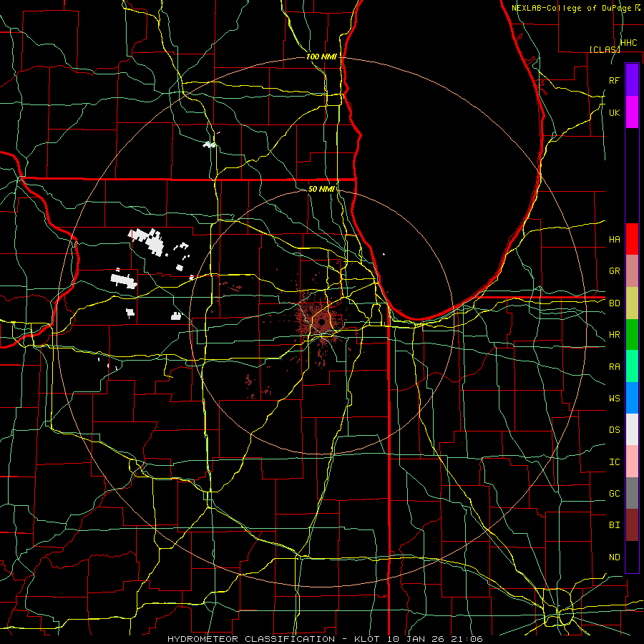Viewport: 644px width, 644px height.
Task: Click the RF purple legend swatch
Action: click(x=632, y=80)
